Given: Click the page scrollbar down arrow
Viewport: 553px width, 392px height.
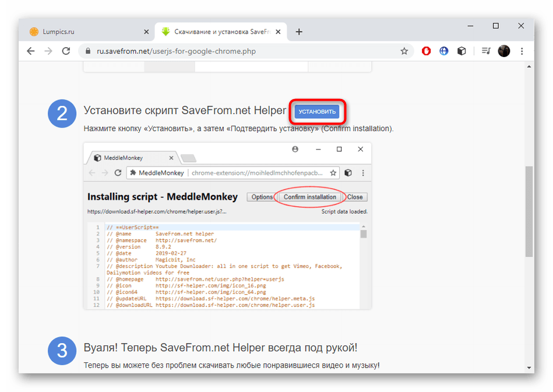Looking at the screenshot, I should 529,368.
